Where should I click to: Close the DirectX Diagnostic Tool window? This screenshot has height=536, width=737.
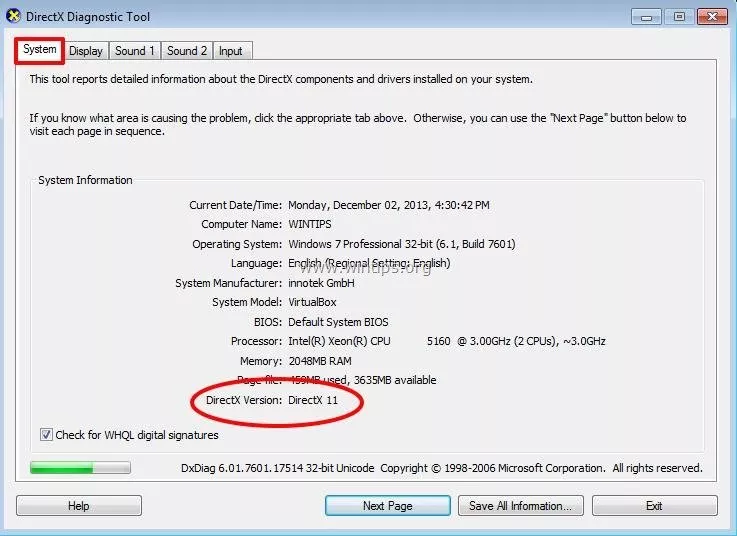pos(713,17)
